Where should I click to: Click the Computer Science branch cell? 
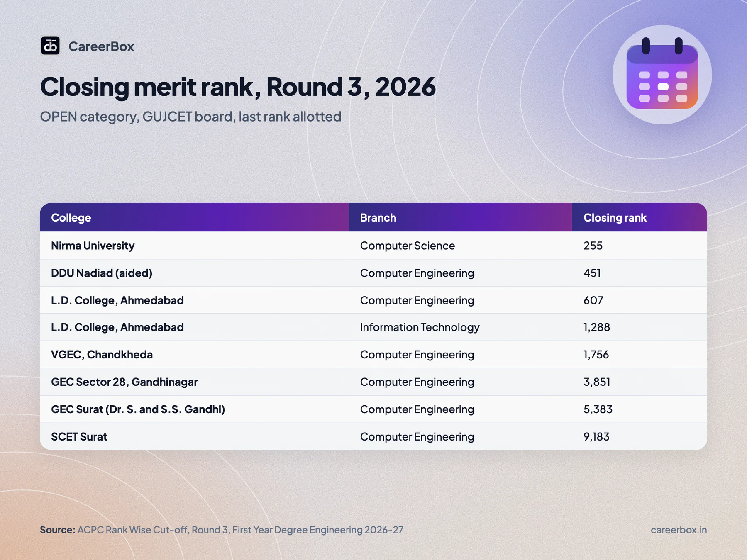point(408,246)
